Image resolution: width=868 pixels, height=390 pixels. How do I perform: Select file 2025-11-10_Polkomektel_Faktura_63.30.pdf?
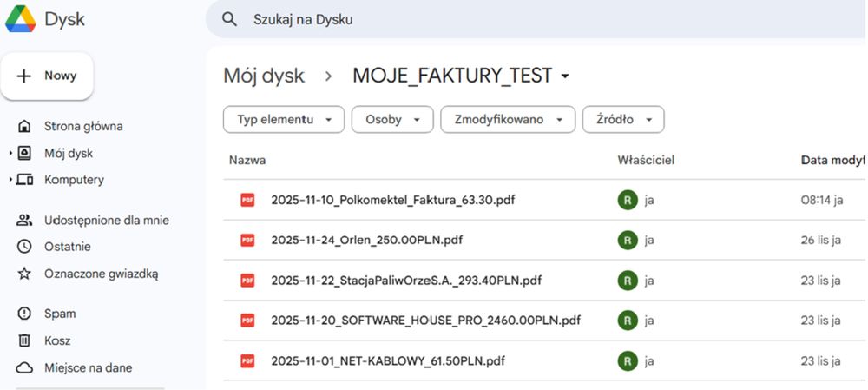(x=393, y=200)
